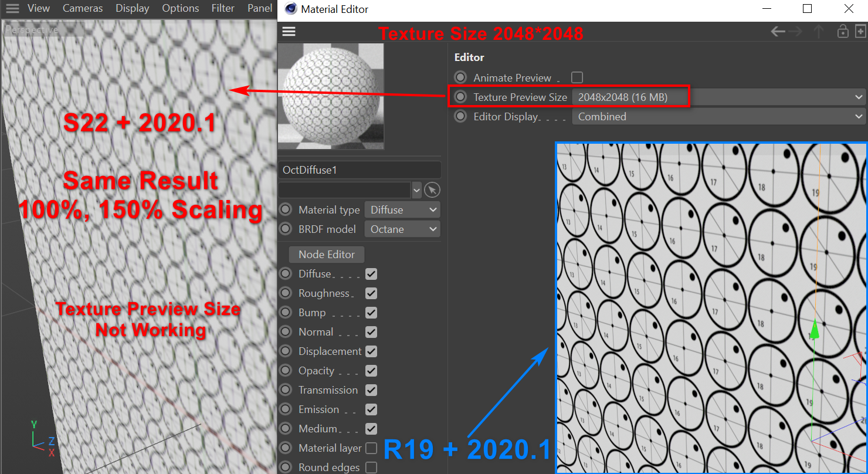
Task: Open the viewport hamburger menu beside View
Action: [x=12, y=9]
